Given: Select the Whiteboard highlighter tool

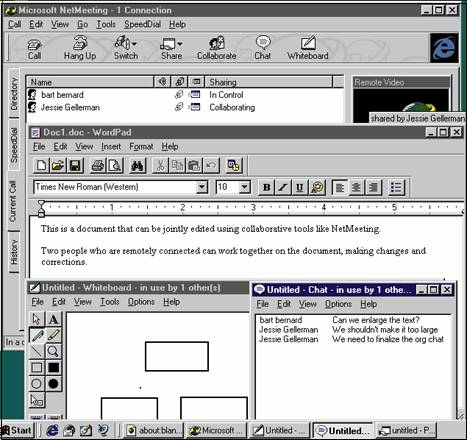Looking at the screenshot, I should pyautogui.click(x=53, y=335).
